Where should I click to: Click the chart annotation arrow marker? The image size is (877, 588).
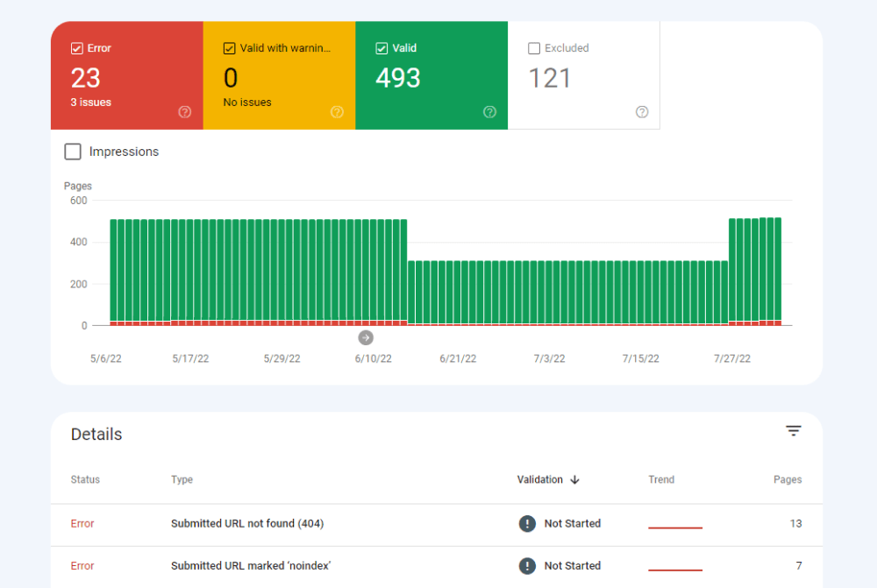366,338
